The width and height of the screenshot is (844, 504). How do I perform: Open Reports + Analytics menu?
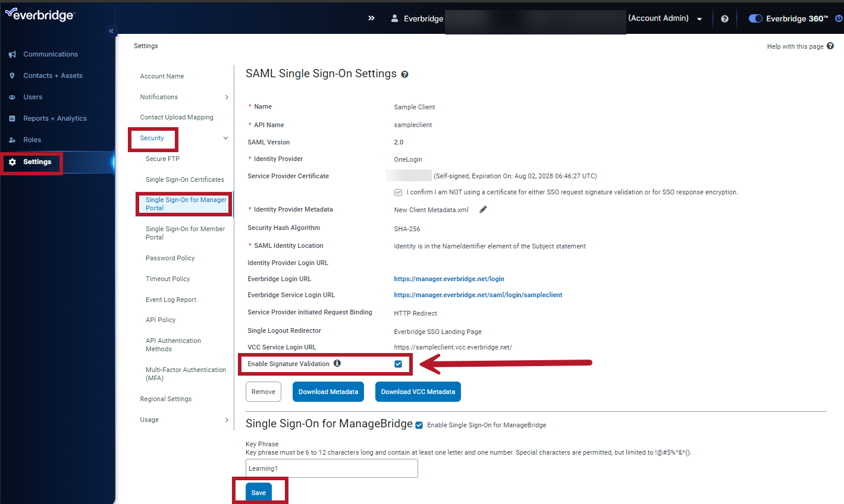[55, 118]
